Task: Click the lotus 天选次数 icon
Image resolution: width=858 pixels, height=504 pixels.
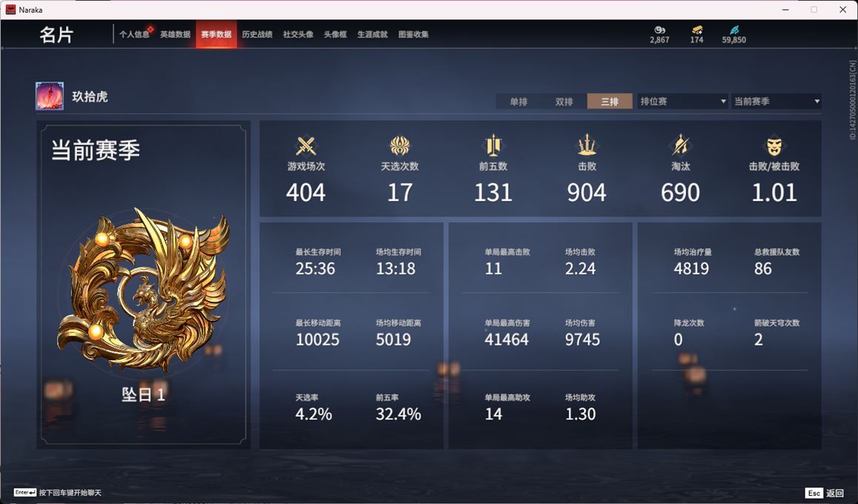Action: click(400, 146)
